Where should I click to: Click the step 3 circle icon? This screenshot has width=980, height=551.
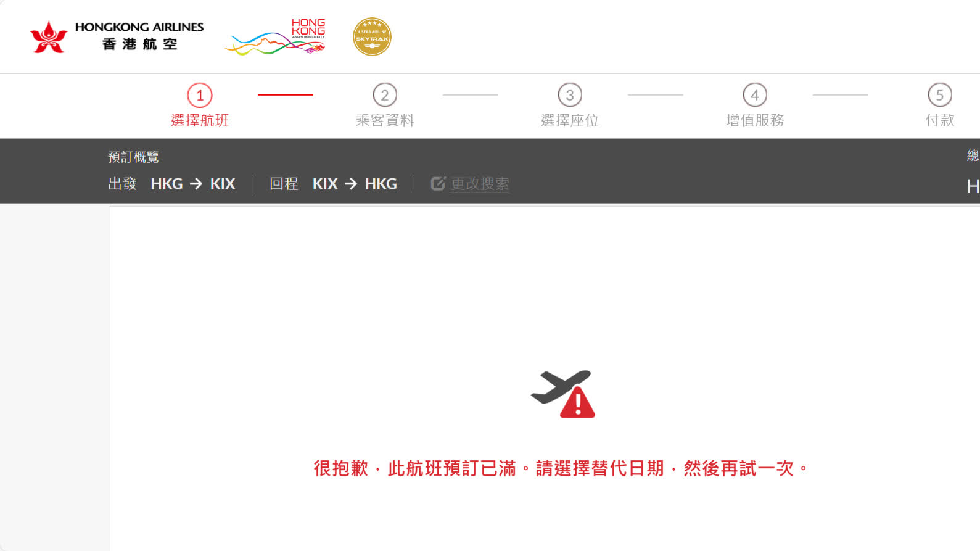pyautogui.click(x=570, y=95)
